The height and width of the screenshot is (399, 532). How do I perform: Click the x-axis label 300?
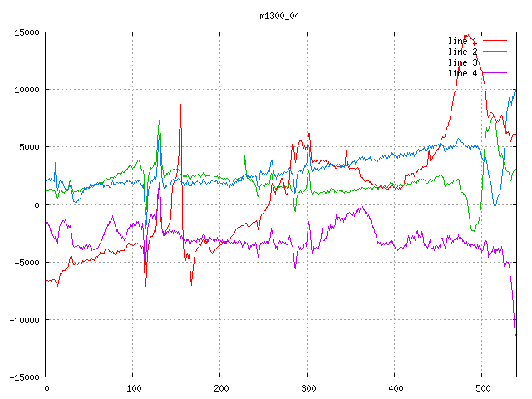(308, 388)
